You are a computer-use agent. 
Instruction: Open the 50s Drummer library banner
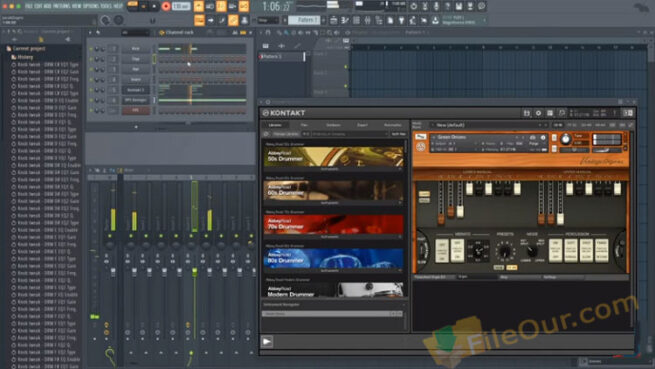(334, 157)
